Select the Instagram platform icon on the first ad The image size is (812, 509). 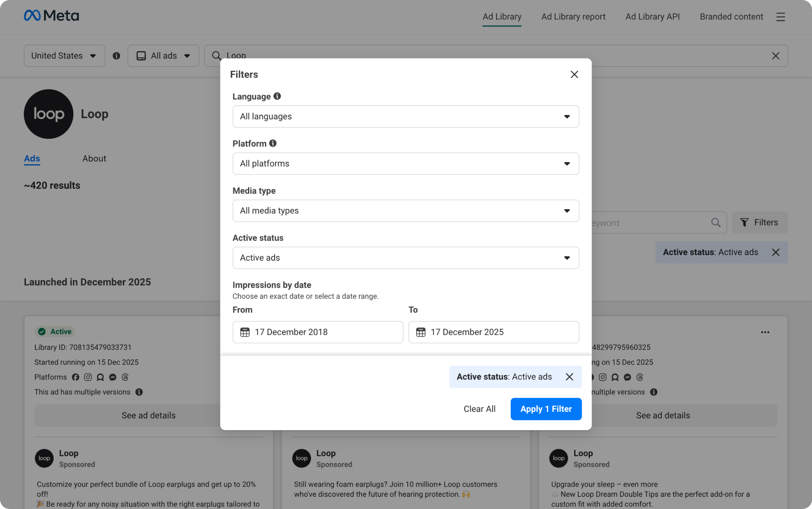tap(88, 377)
